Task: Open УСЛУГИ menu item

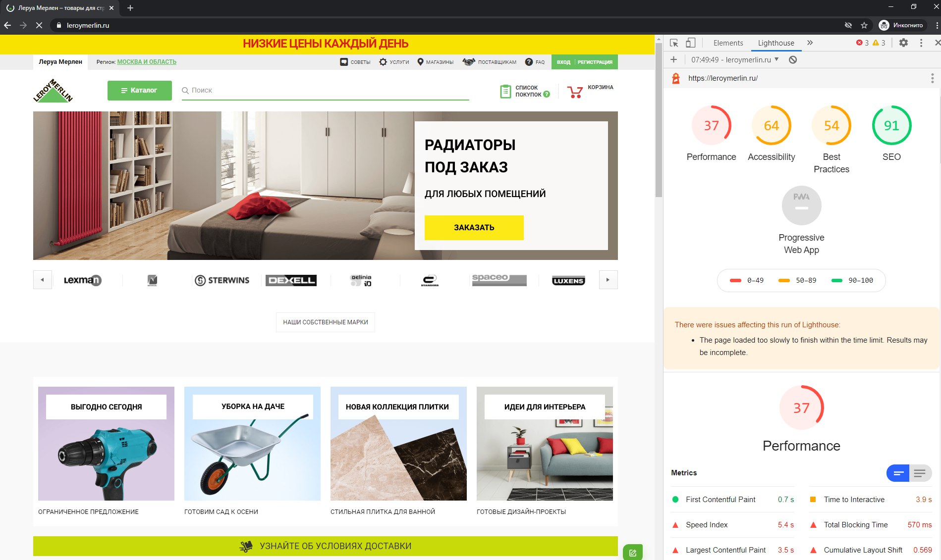Action: (x=394, y=62)
